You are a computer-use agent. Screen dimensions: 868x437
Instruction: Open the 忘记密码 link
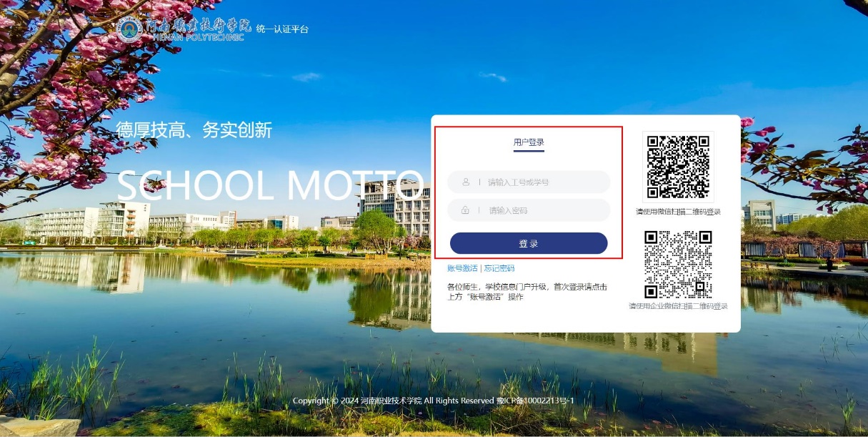(x=499, y=268)
